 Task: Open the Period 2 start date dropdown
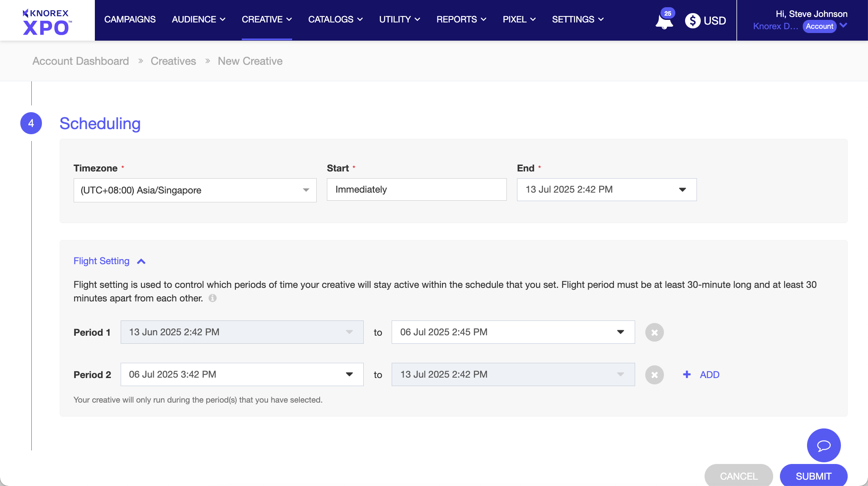pyautogui.click(x=242, y=374)
